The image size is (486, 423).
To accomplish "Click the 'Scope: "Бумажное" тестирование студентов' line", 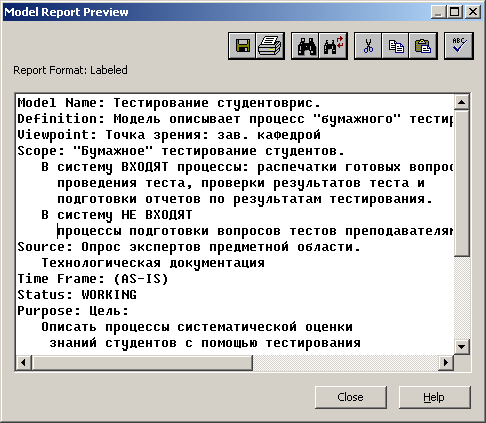I will coord(181,151).
